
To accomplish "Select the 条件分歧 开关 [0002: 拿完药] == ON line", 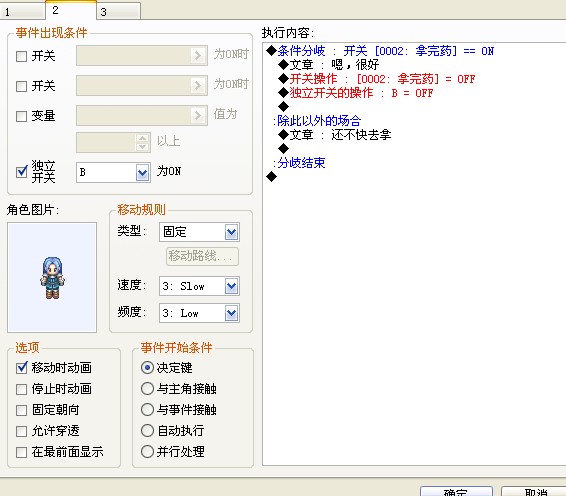I will [x=380, y=51].
